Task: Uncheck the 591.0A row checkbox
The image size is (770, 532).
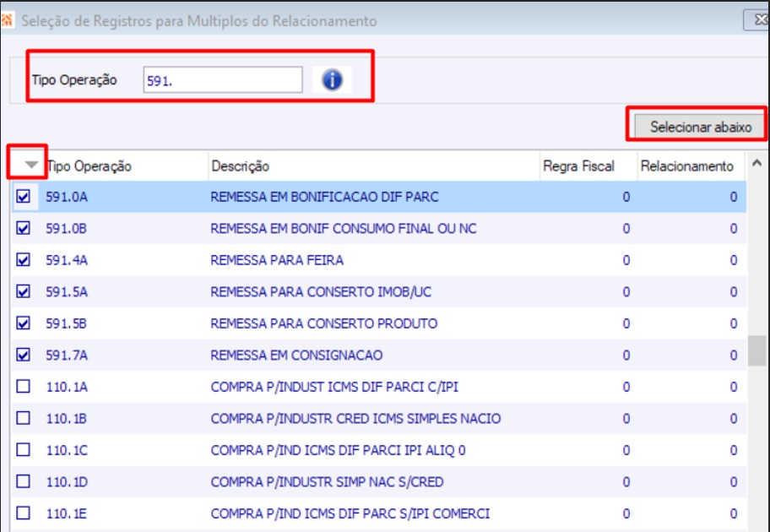Action: pyautogui.click(x=23, y=197)
